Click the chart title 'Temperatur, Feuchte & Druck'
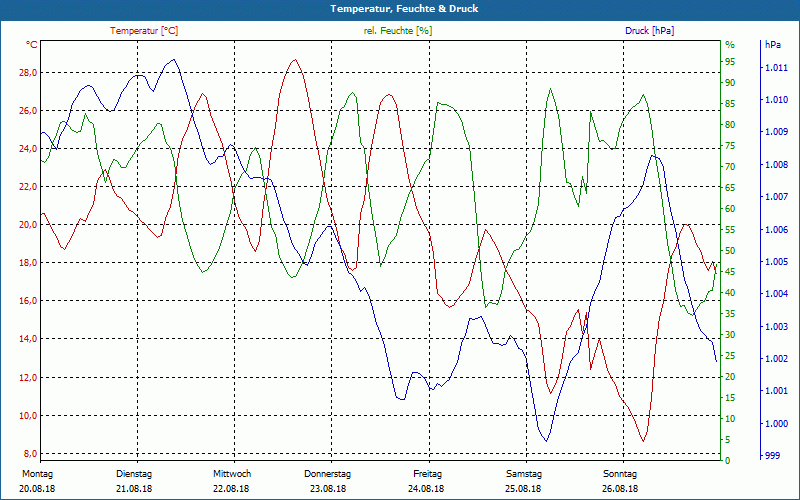 (x=404, y=9)
